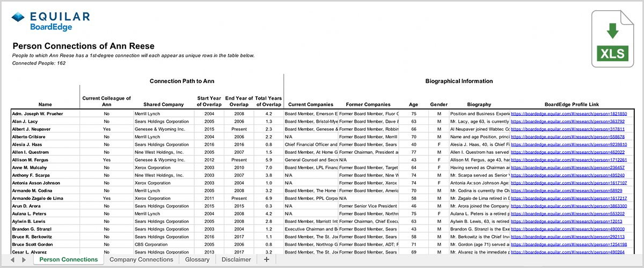Open profile link ending person=1254198

tap(569, 244)
